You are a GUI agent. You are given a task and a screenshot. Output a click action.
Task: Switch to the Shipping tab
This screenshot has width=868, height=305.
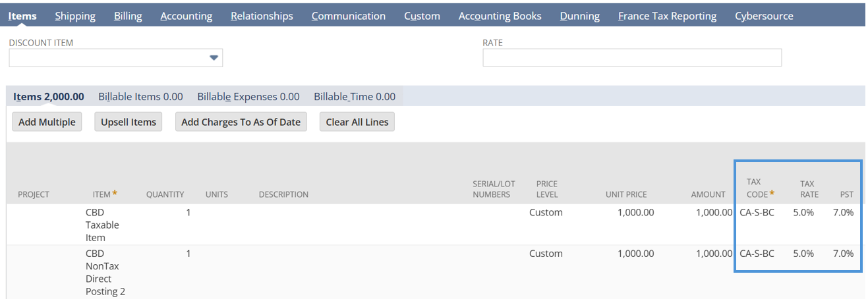coord(75,16)
